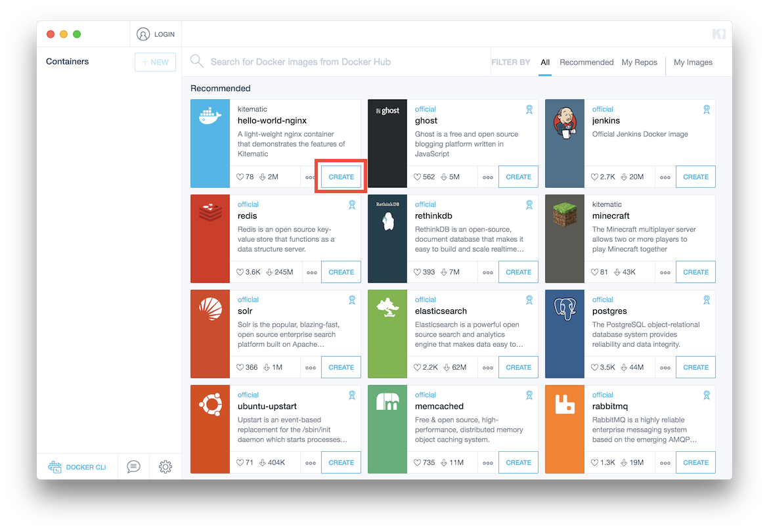Select the My Repos filter tab
Viewport: 769px width, 532px height.
point(640,62)
